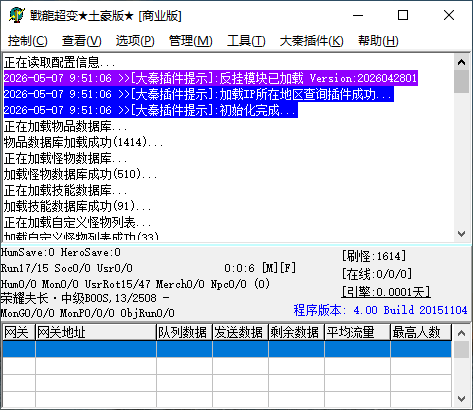Image resolution: width=473 pixels, height=410 pixels.
Task: Click log pane scroll down arrow
Action: click(462, 234)
